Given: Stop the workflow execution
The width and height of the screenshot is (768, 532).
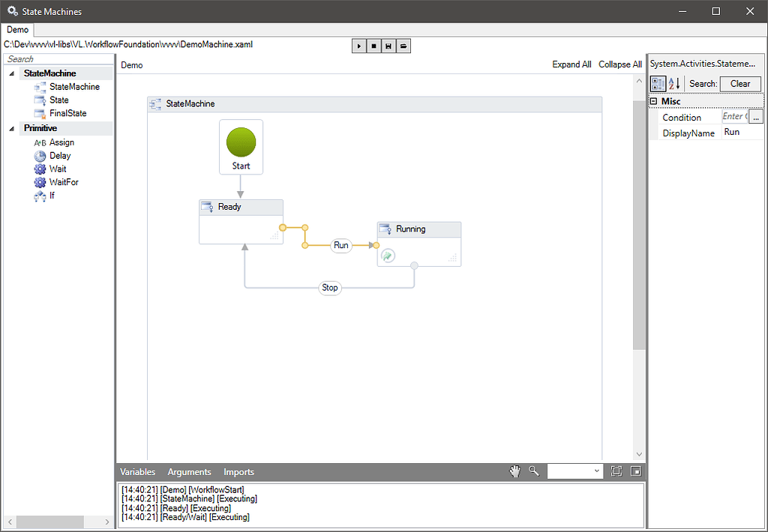Looking at the screenshot, I should click(373, 46).
